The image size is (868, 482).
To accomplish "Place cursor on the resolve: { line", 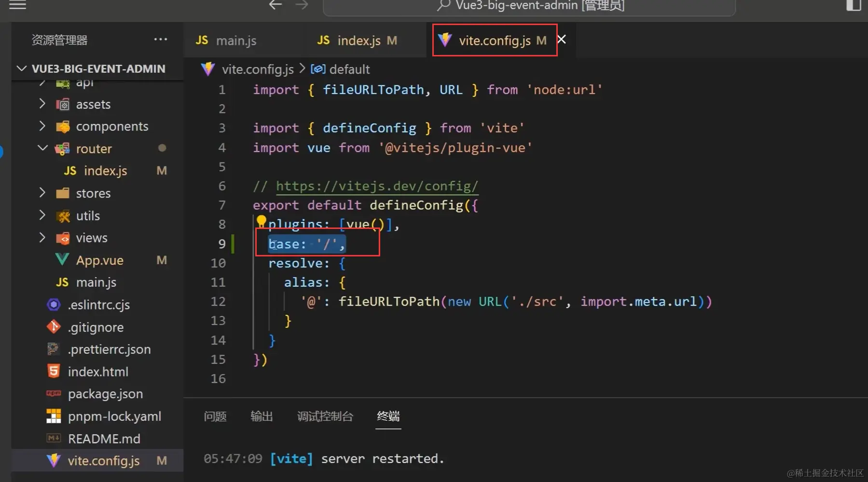I will 307,263.
